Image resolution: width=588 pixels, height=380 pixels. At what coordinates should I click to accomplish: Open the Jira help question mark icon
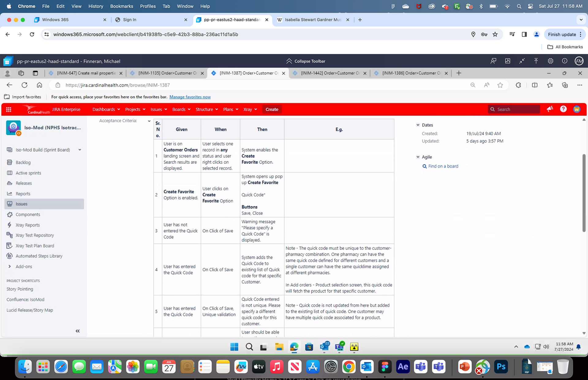[563, 109]
